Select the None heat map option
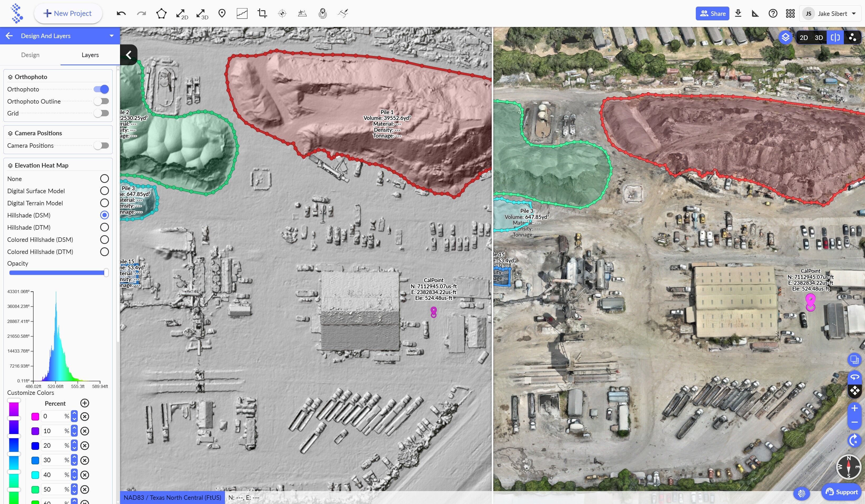 click(104, 179)
